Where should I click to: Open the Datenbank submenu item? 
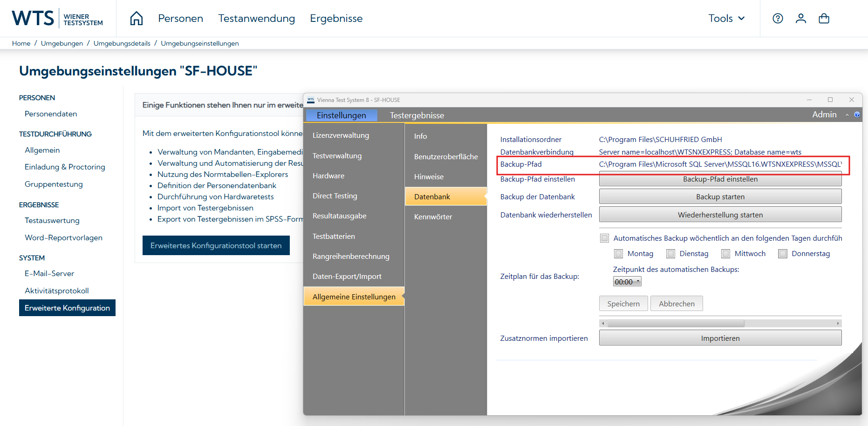(x=446, y=196)
